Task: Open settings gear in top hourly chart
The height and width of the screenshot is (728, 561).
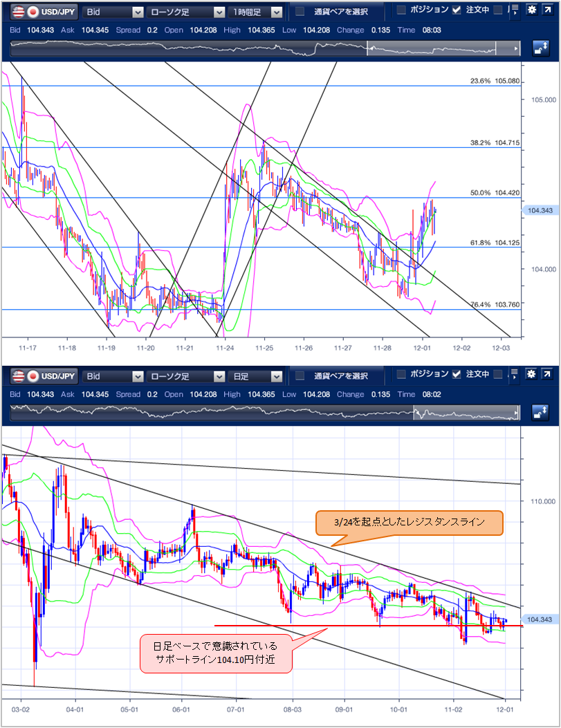Action: click(531, 11)
